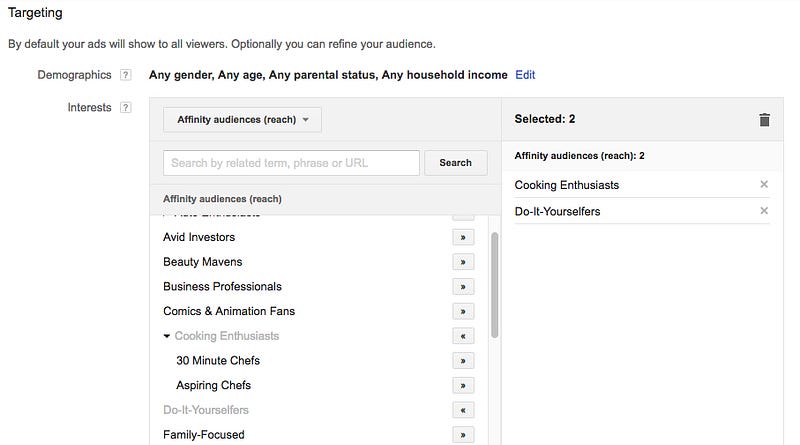Add 30 Minute Chefs using arrow button
Image resolution: width=800 pixels, height=445 pixels.
(x=462, y=361)
